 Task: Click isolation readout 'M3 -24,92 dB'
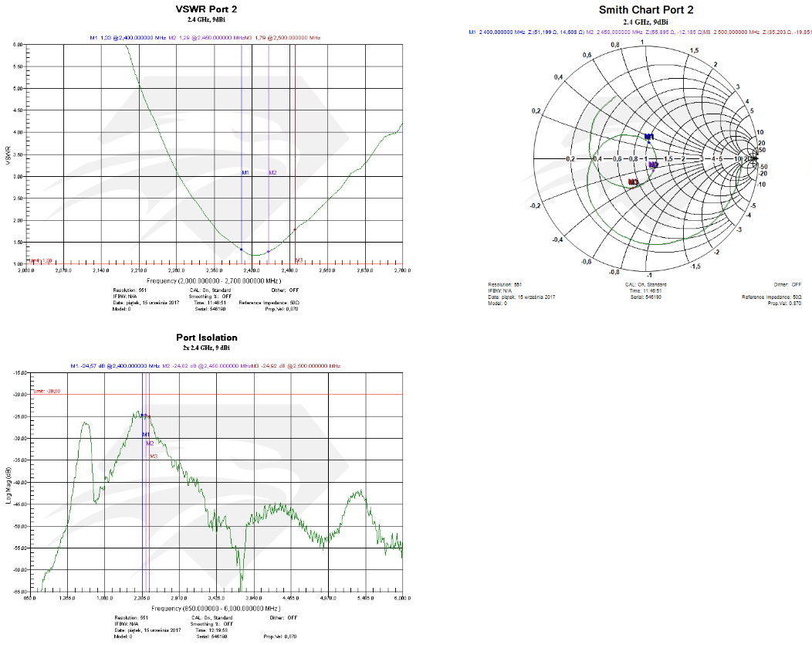(296, 366)
